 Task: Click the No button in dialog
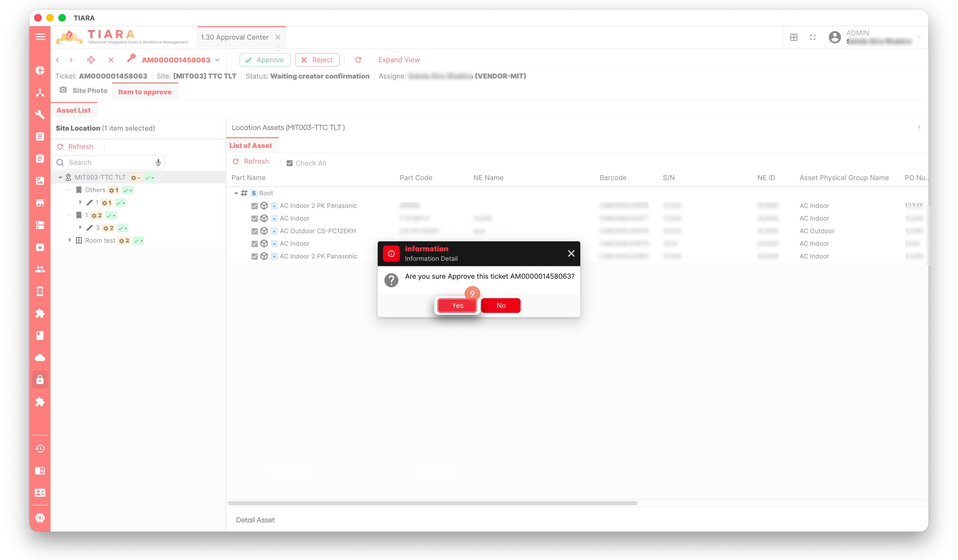pos(501,305)
